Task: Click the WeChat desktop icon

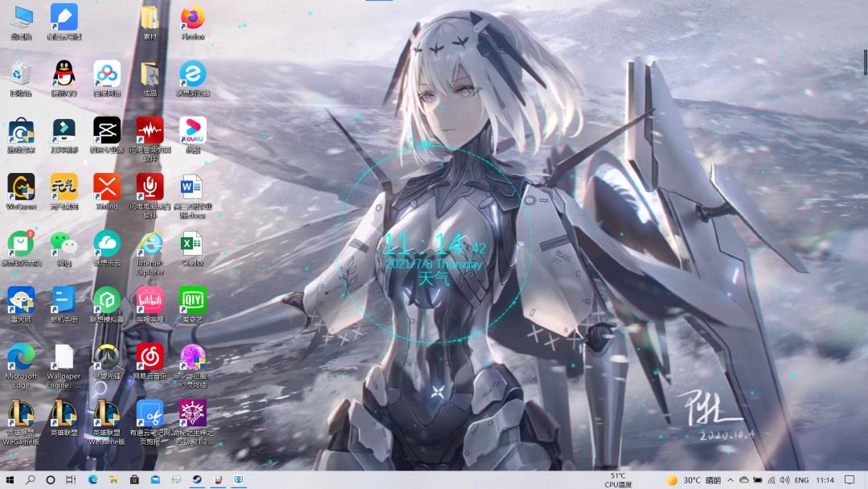Action: click(x=63, y=249)
